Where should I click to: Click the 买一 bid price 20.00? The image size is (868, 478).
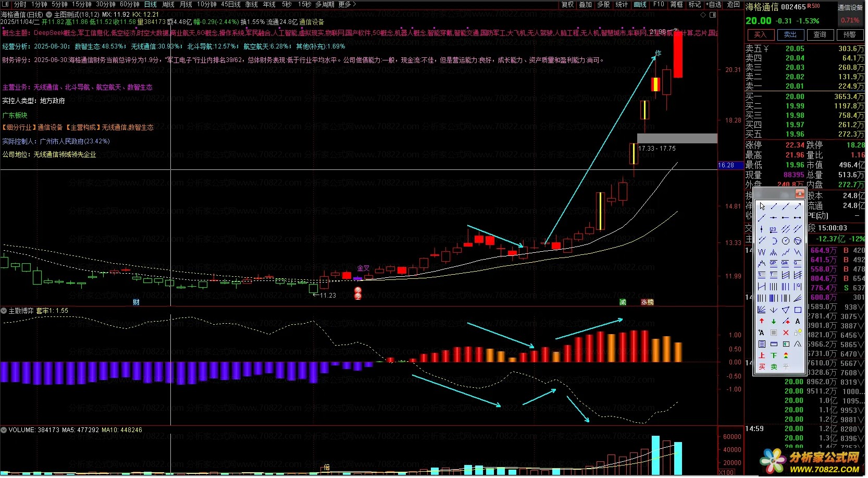click(x=795, y=96)
